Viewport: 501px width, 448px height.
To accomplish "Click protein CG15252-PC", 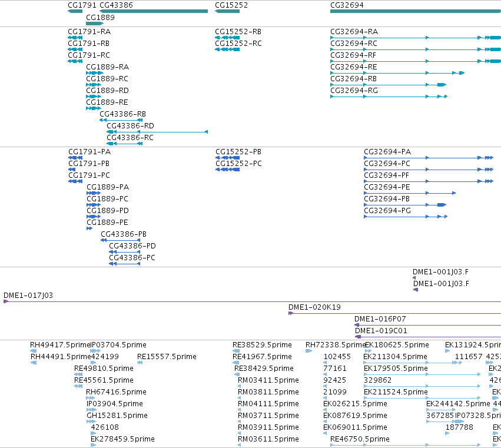I will [238, 164].
